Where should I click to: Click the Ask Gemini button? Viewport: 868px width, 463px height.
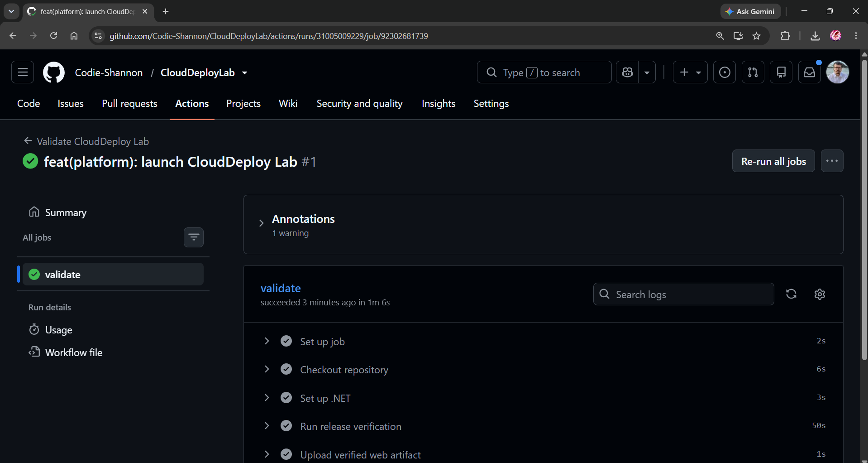click(750, 11)
